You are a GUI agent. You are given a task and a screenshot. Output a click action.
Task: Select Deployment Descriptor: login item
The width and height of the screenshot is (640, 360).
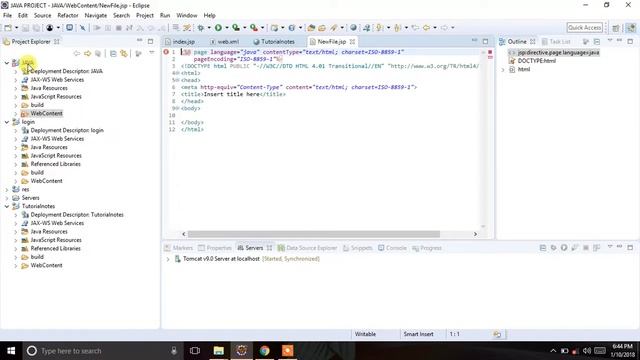pyautogui.click(x=67, y=130)
